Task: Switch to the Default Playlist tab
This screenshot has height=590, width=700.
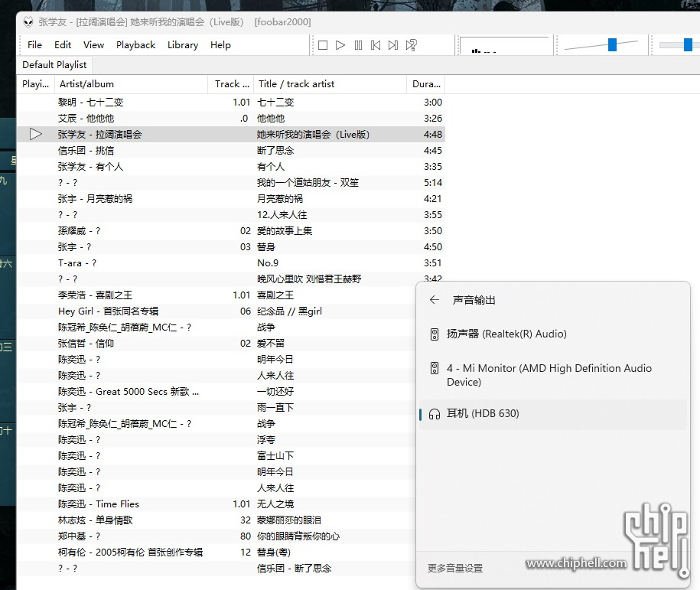Action: [54, 65]
